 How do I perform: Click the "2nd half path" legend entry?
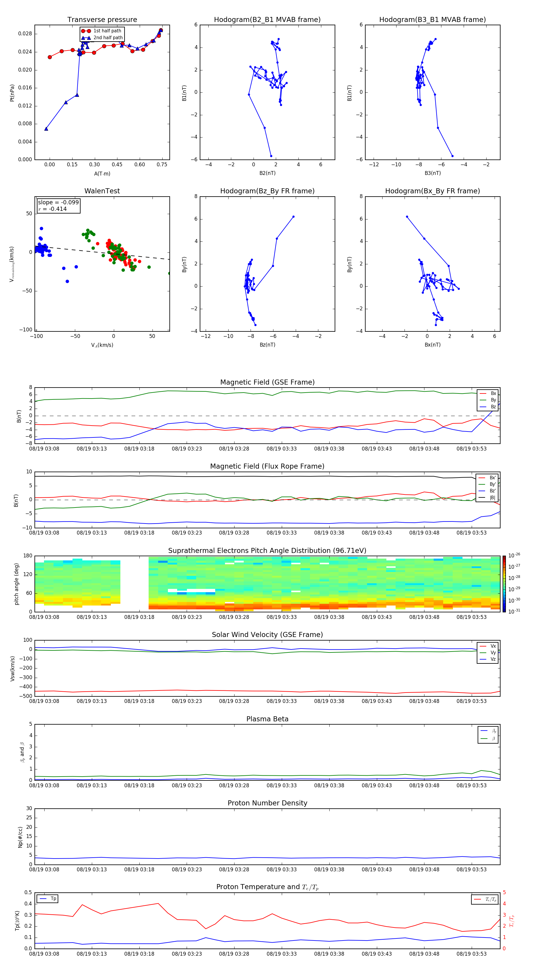click(x=102, y=38)
